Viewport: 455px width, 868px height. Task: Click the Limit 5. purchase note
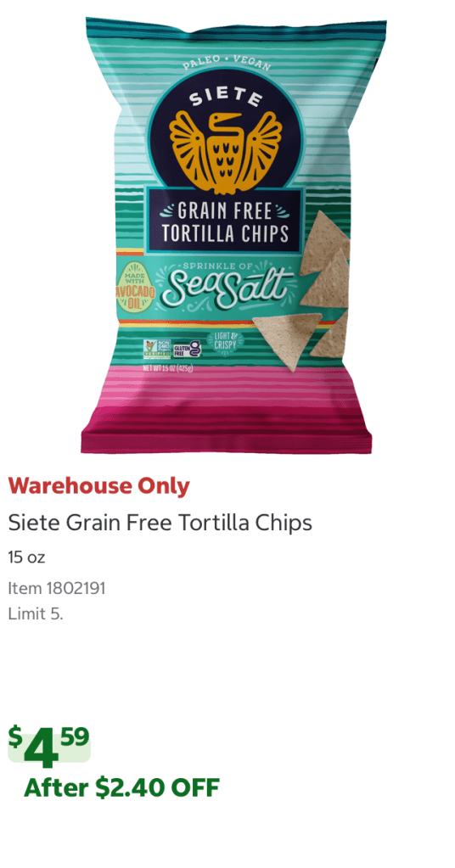[x=36, y=614]
